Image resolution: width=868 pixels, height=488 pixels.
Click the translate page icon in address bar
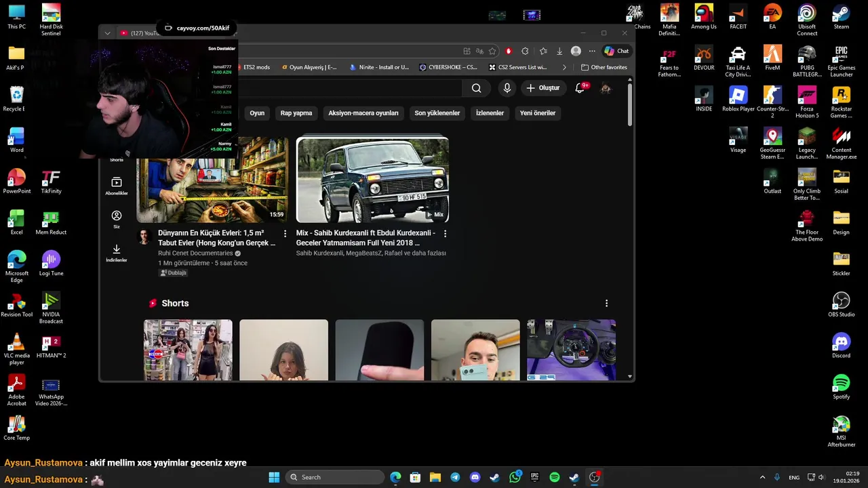479,51
